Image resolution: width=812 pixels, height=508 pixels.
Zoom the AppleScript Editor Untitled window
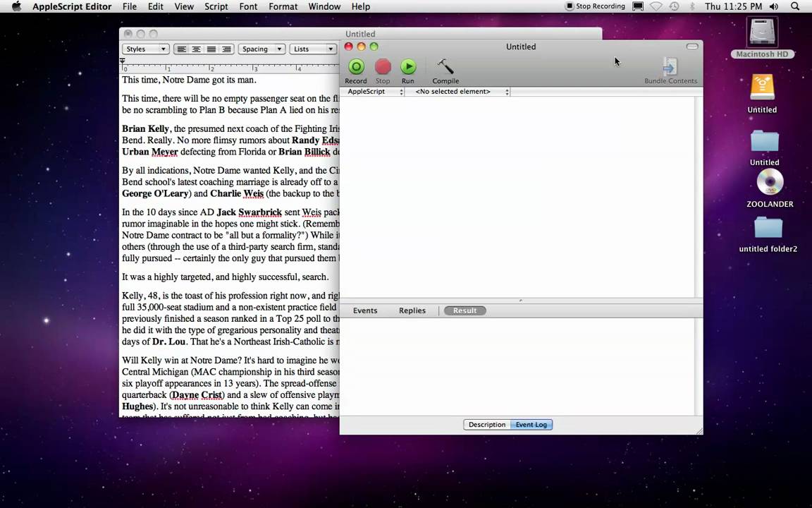point(374,47)
